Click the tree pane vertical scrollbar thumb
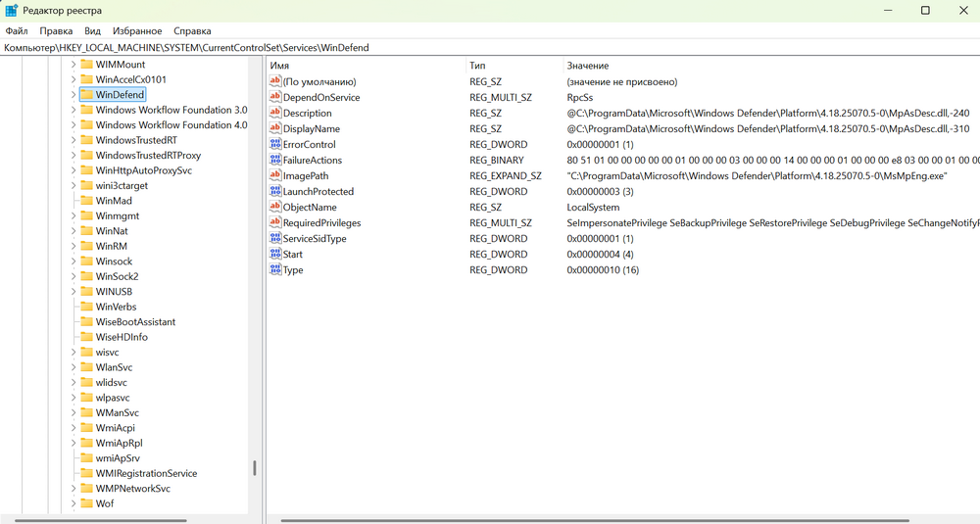980x524 pixels. [255, 468]
